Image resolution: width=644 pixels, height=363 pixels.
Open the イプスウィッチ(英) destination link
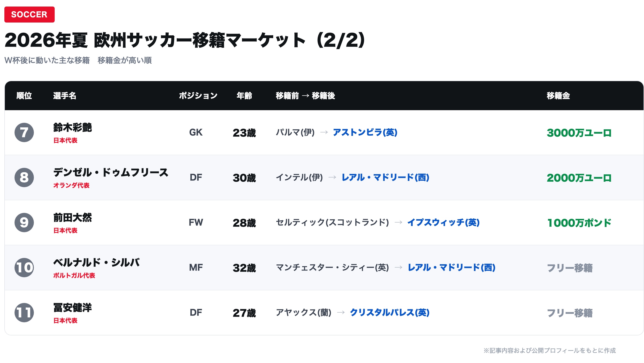pos(443,222)
